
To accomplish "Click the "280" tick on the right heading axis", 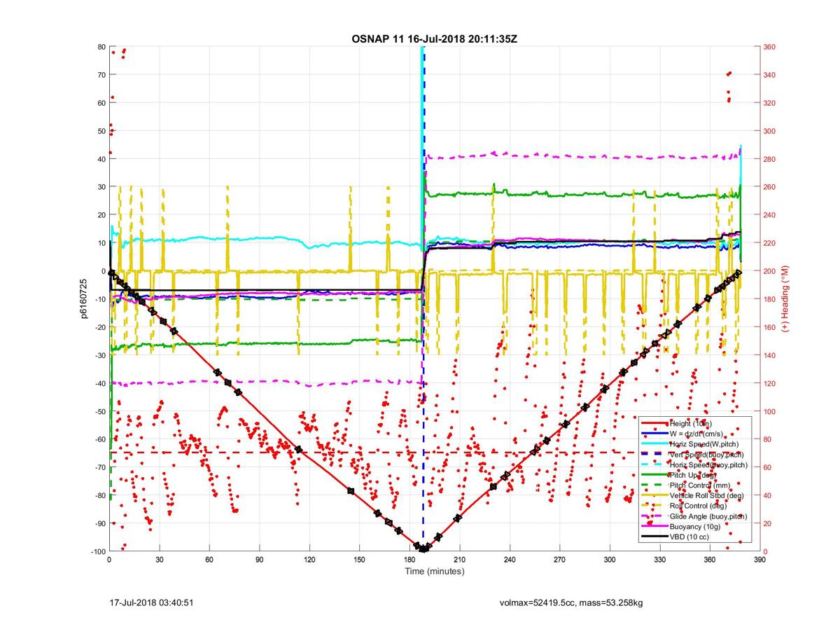I will (769, 159).
